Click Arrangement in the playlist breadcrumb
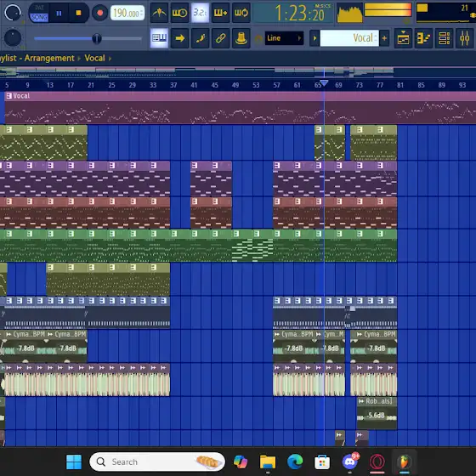Screen dimensions: 476x476 tap(49, 58)
